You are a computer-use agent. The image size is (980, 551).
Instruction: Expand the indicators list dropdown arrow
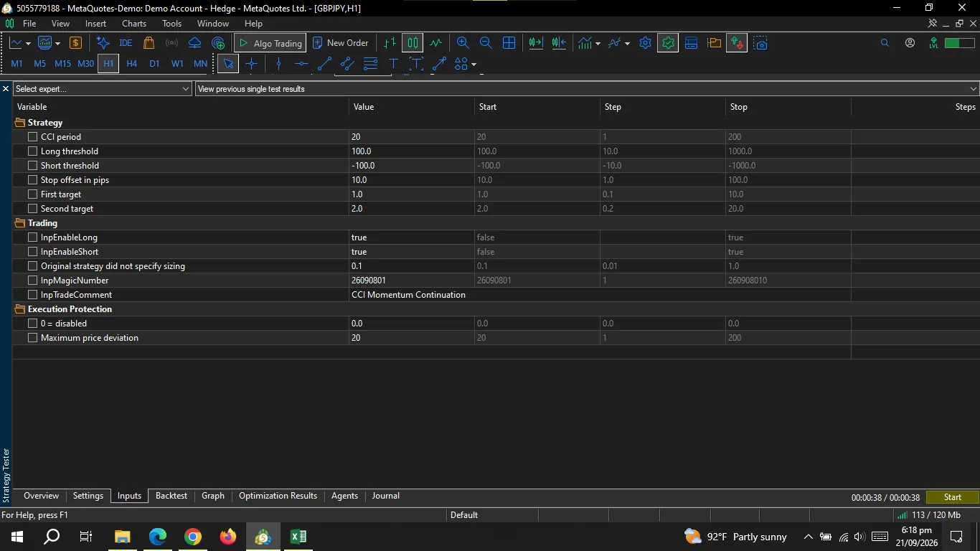598,44
